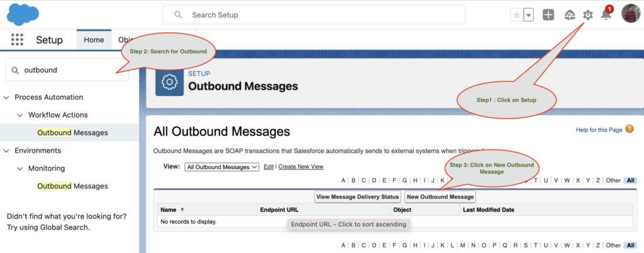Filter by letter A in top alphabet bar
This screenshot has width=644, height=253.
click(343, 180)
